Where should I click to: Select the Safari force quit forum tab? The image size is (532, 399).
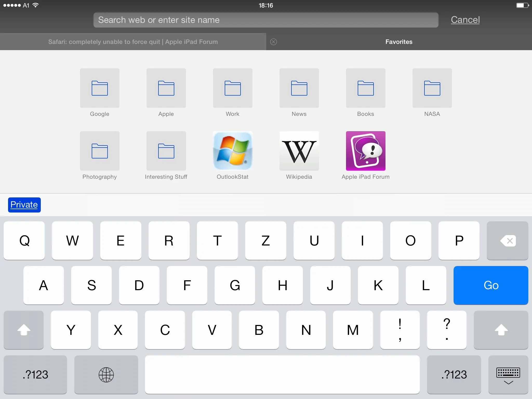(x=133, y=42)
